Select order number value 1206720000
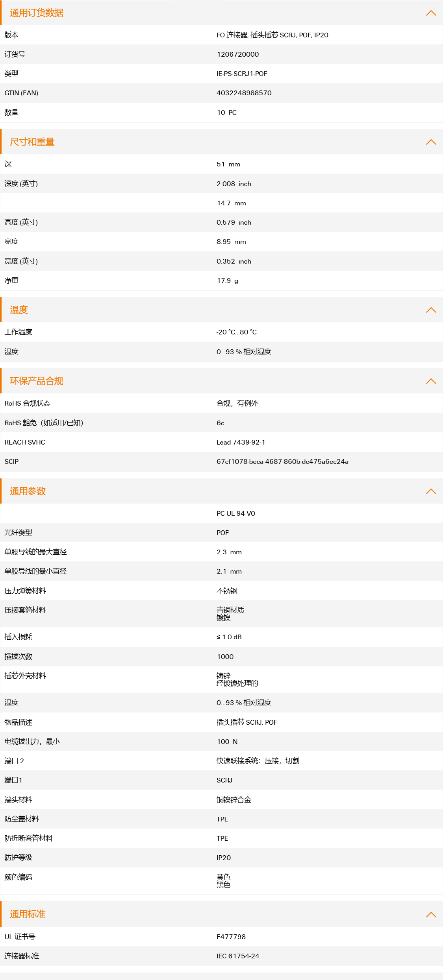 [x=238, y=54]
